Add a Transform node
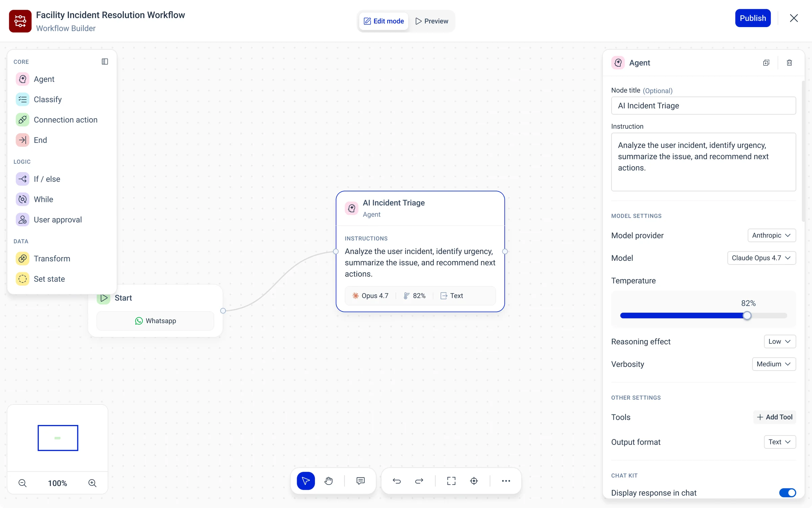 [x=62, y=258]
